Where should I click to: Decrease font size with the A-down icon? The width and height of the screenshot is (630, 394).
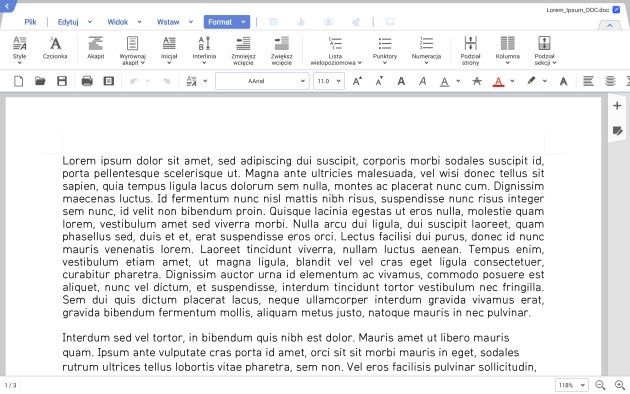(379, 81)
